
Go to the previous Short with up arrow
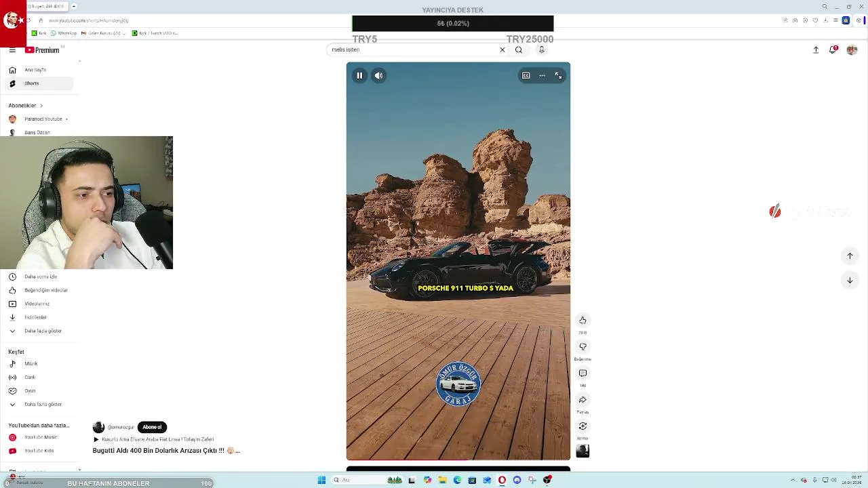tap(850, 256)
